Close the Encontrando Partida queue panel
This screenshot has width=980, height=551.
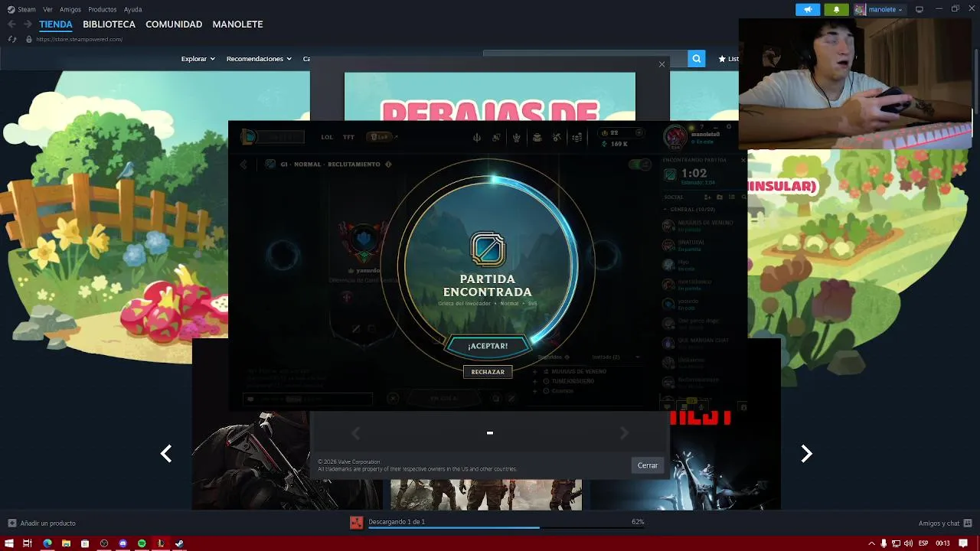[x=743, y=160]
